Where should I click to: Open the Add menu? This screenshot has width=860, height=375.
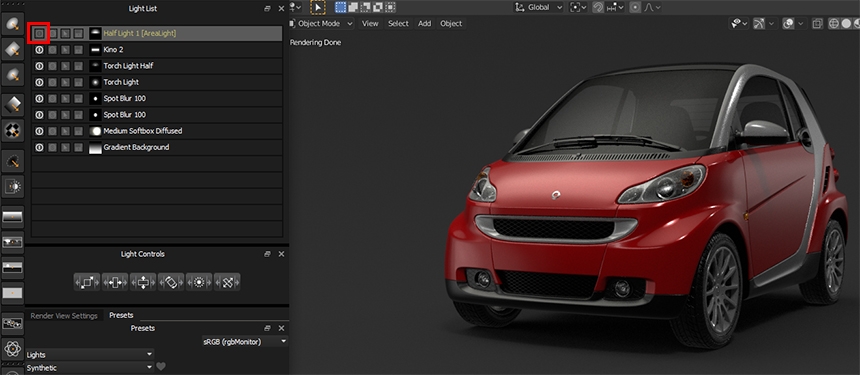click(425, 24)
